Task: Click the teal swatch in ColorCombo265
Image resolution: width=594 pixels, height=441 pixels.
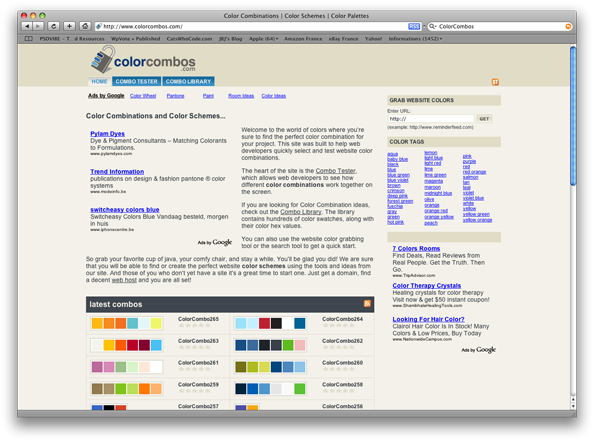Action: [x=133, y=324]
